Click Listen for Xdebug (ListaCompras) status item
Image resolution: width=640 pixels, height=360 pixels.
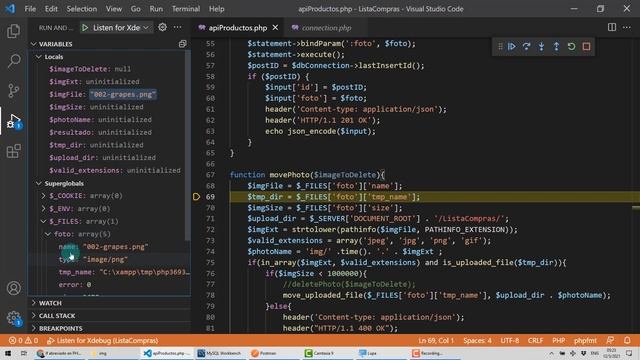point(103,340)
